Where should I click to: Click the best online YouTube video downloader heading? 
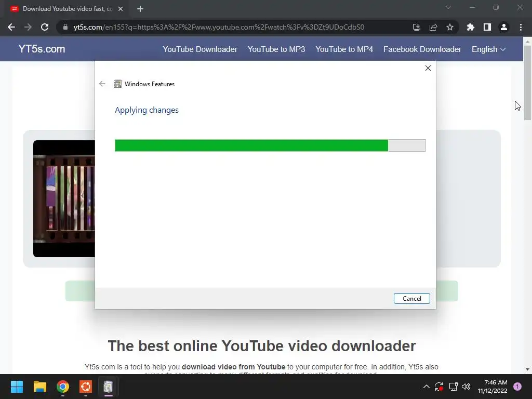tap(262, 346)
